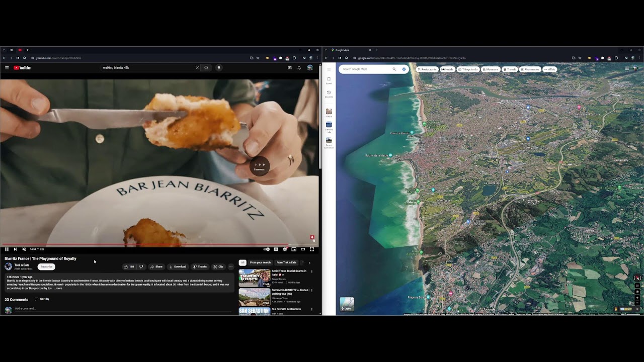Enter fullscreen video mode

(312, 249)
